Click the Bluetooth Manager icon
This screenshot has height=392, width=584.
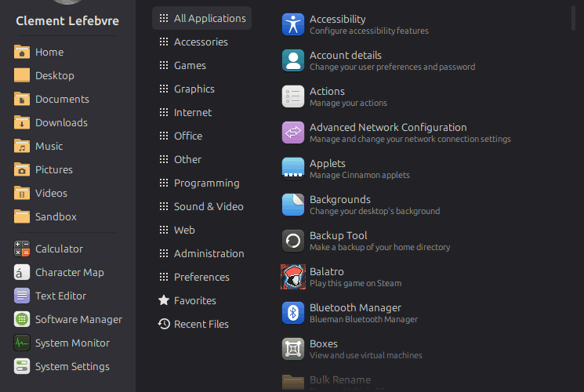tap(292, 313)
